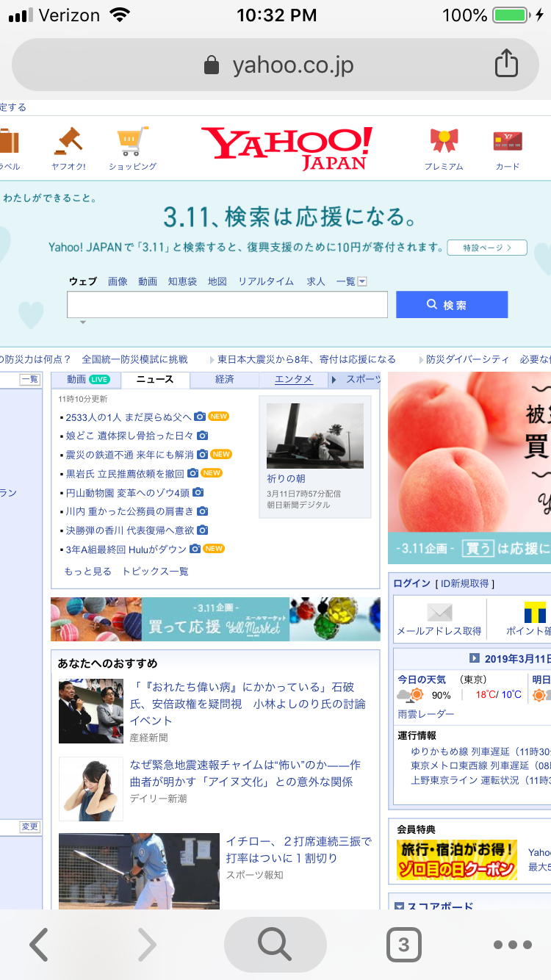Screen dimensions: 551x980
Task: Open the 防災ダイバーシティ link
Action: [468, 359]
